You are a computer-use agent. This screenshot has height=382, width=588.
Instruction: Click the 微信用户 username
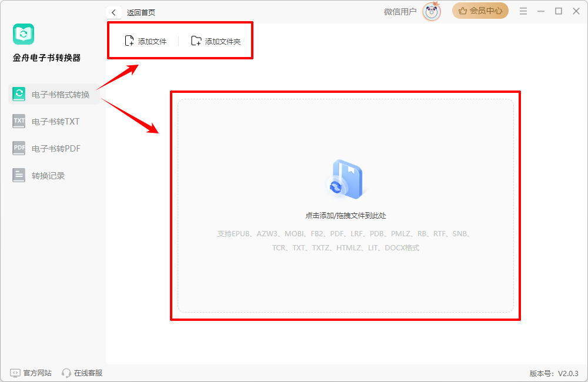pyautogui.click(x=400, y=12)
